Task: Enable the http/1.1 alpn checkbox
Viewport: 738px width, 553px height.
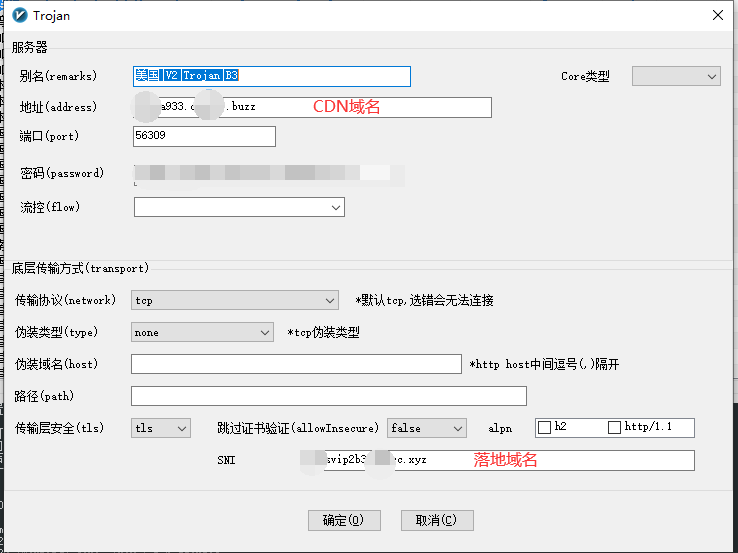Action: (614, 427)
